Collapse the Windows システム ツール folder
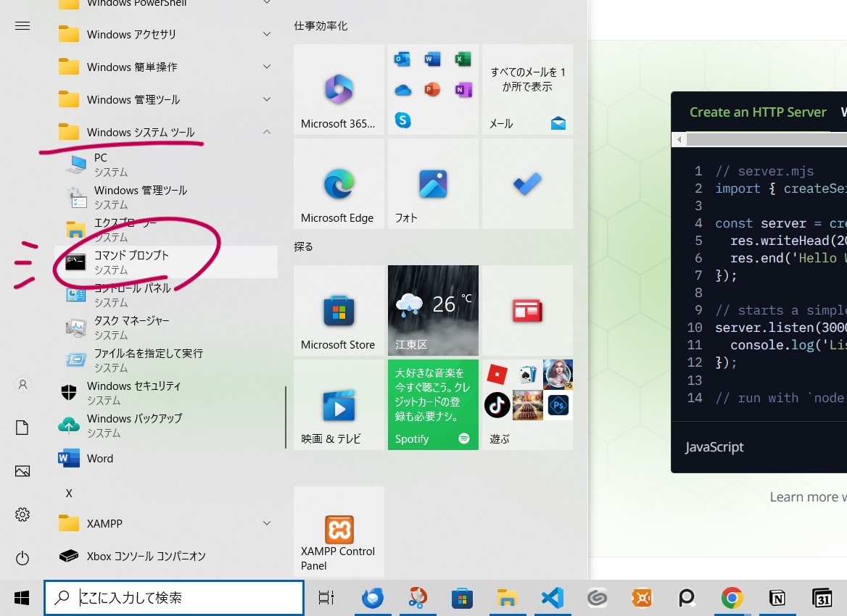The image size is (847, 616). tap(166, 132)
